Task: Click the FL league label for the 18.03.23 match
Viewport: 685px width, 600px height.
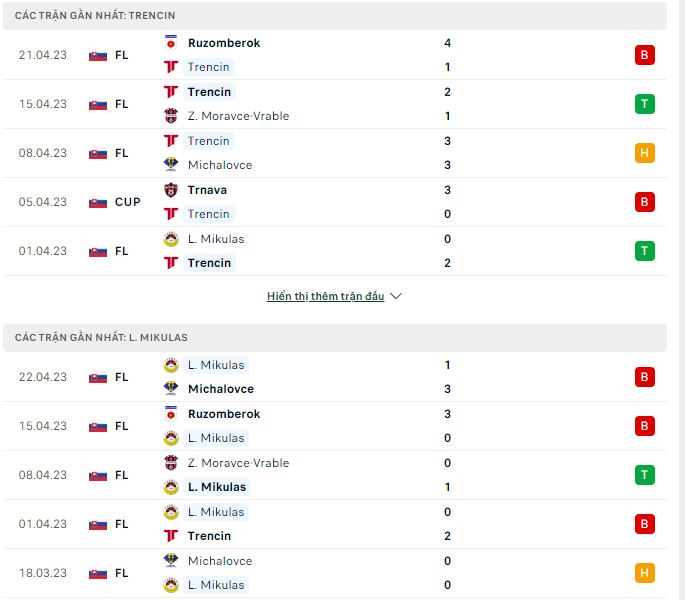Action: [121, 573]
